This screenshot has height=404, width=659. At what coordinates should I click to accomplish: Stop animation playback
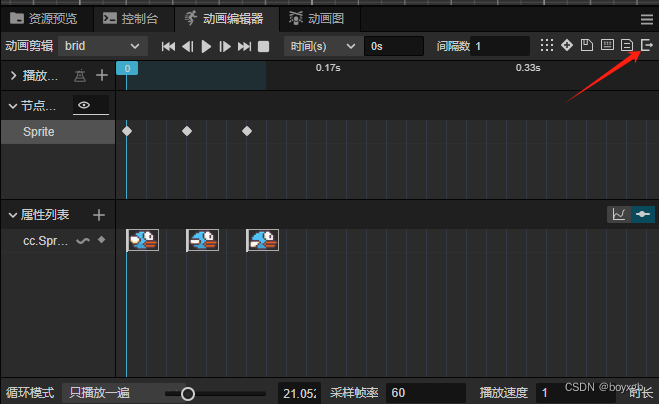(264, 46)
